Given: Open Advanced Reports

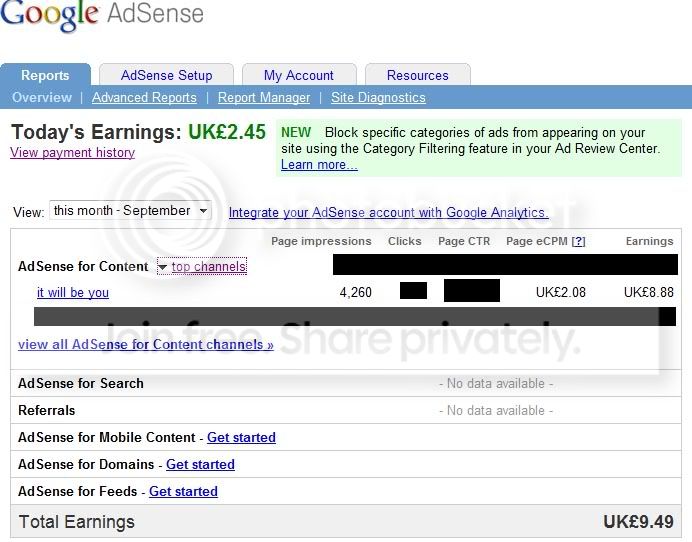Looking at the screenshot, I should (144, 97).
